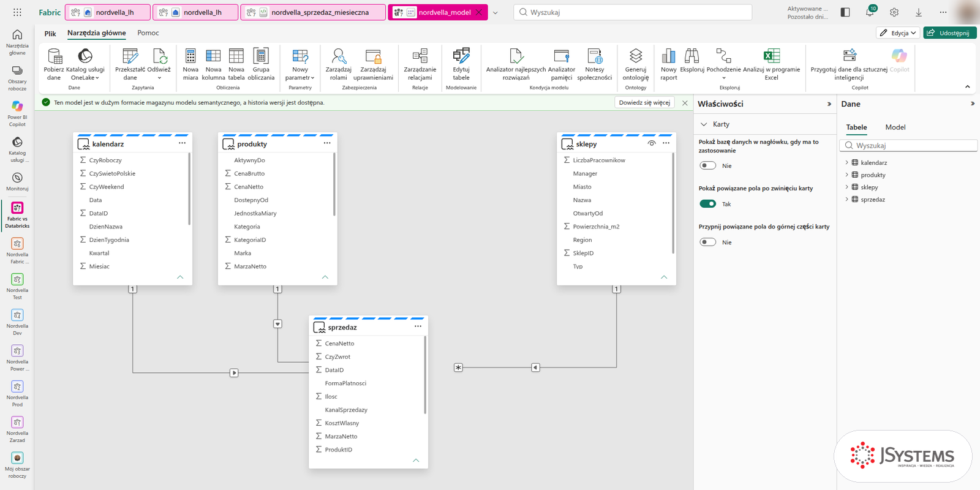This screenshot has height=490, width=980.
Task: Click the Udostępnij button
Action: pos(950,33)
